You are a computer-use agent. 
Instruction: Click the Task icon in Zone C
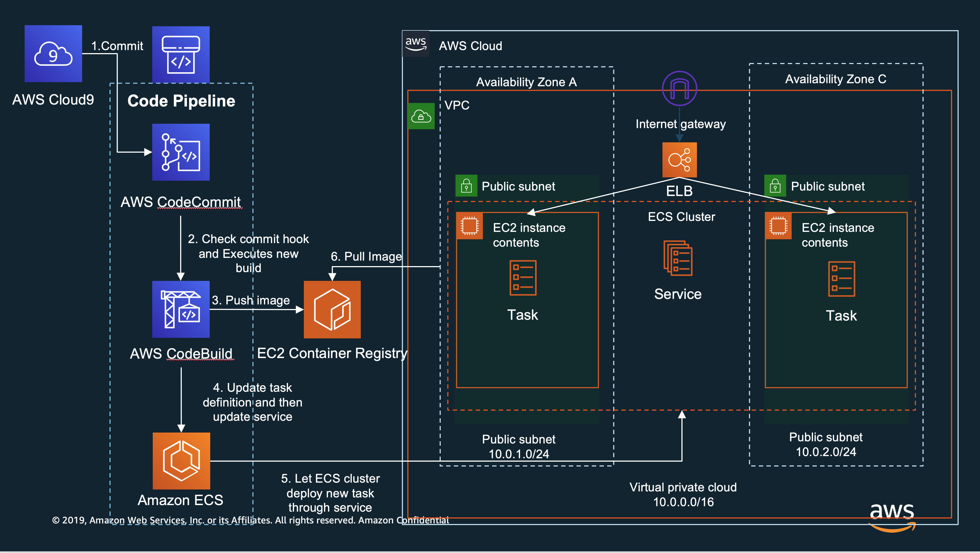(x=841, y=279)
